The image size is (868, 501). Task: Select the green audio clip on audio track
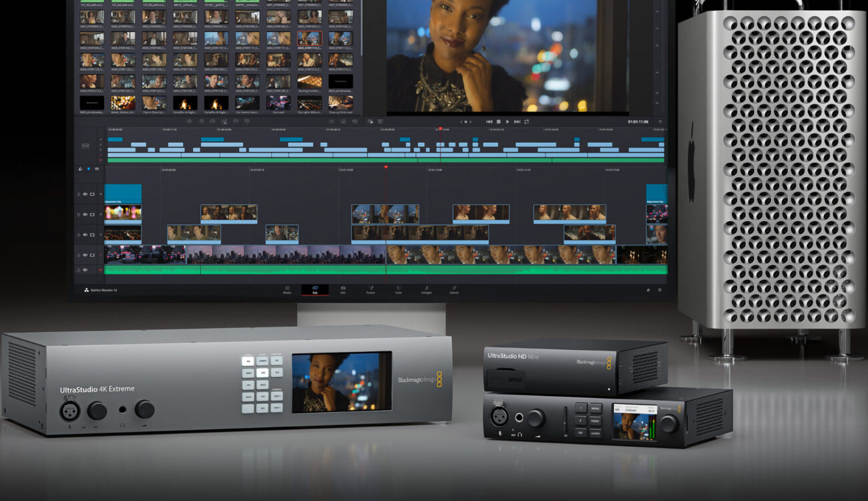(386, 270)
